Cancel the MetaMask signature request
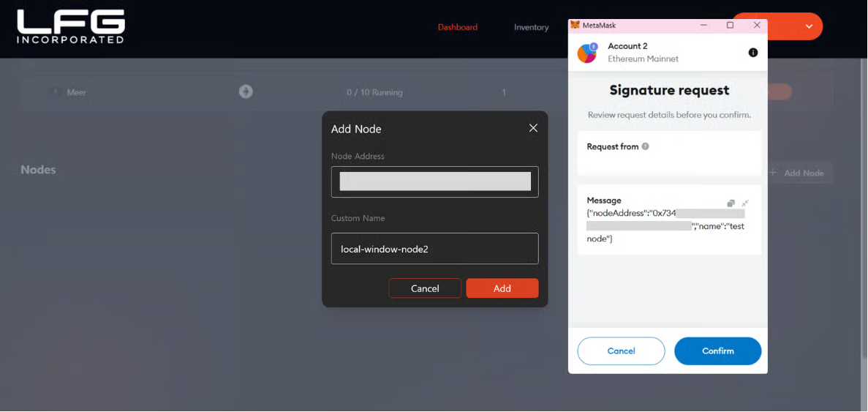 pos(621,351)
